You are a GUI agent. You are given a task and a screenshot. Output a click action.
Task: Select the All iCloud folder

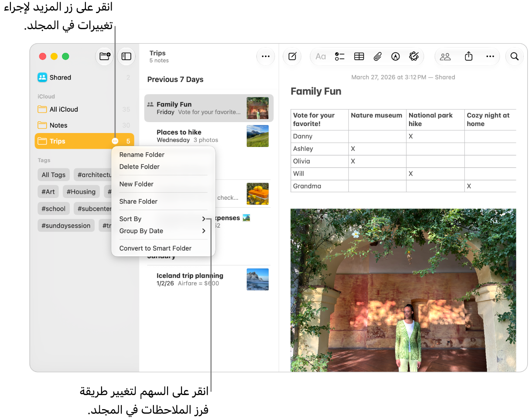[84, 109]
